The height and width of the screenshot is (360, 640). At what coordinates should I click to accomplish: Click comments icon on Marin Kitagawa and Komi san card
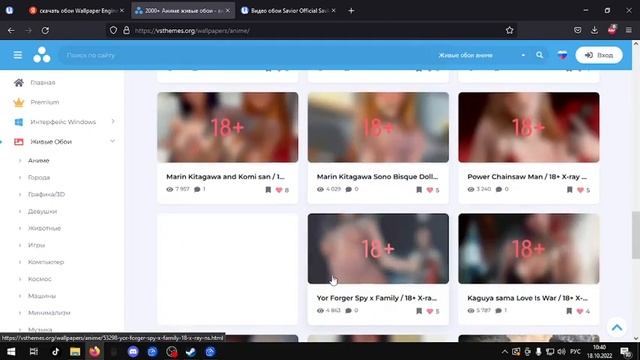(x=198, y=189)
